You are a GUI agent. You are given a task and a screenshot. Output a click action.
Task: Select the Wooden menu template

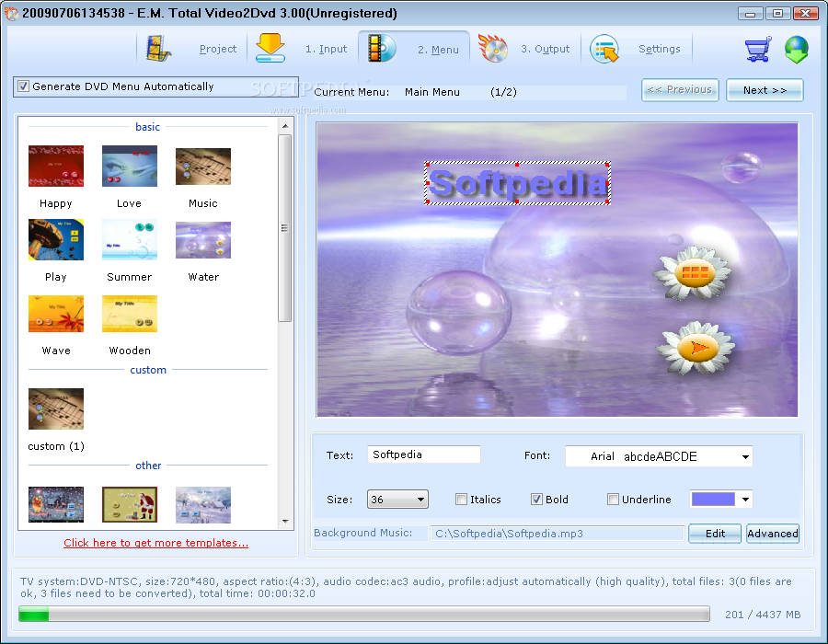pos(130,314)
